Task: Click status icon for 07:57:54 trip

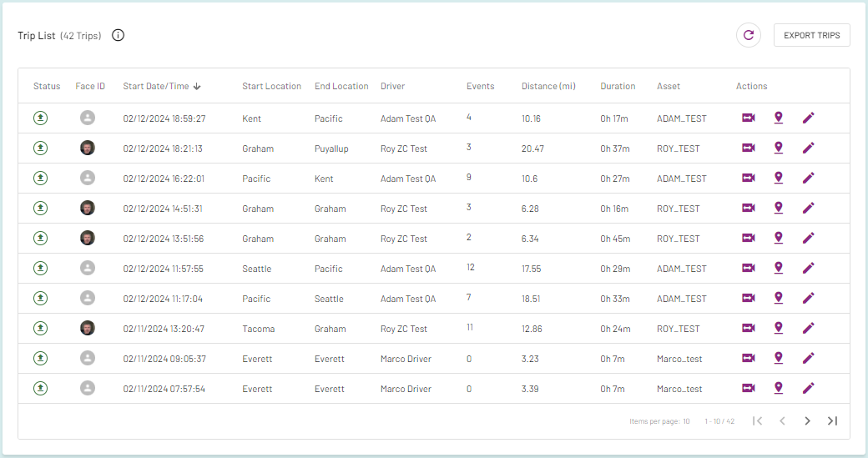Action: coord(40,388)
